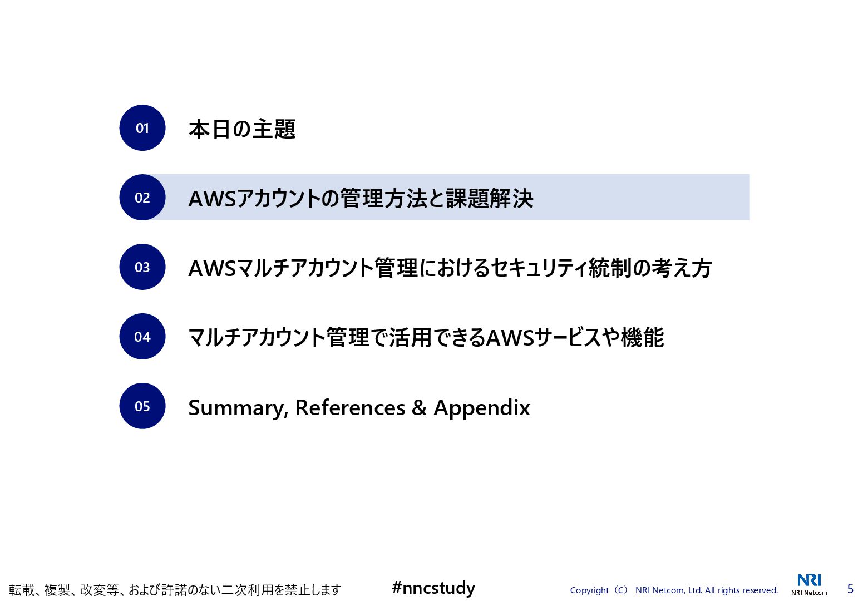Select agenda item 本日の主題
Viewport: 868px width, 601px height.
(x=241, y=129)
